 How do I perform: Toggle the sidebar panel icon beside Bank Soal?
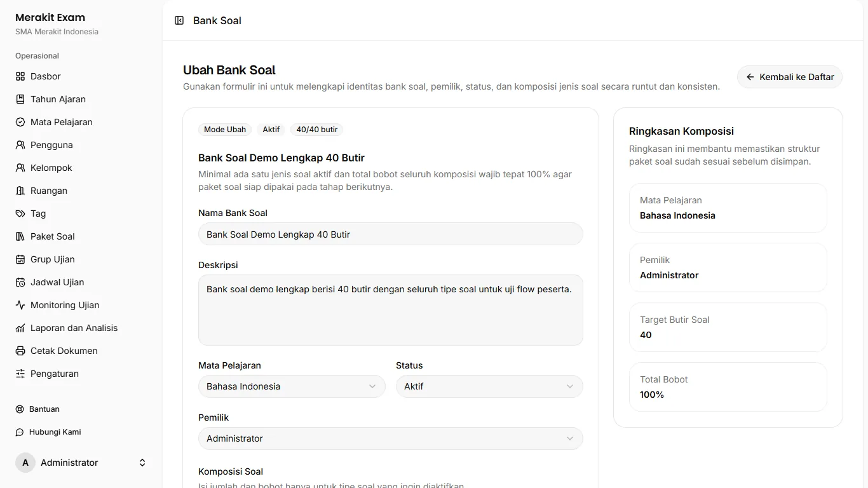pyautogui.click(x=179, y=20)
